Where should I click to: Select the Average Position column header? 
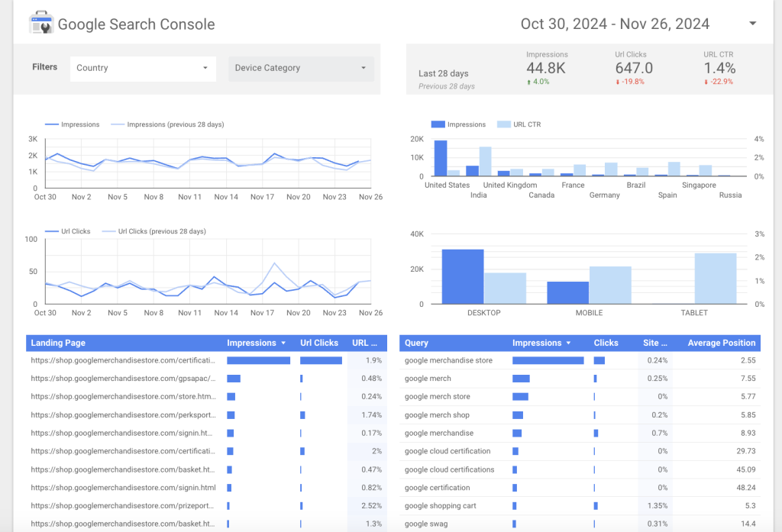point(721,343)
